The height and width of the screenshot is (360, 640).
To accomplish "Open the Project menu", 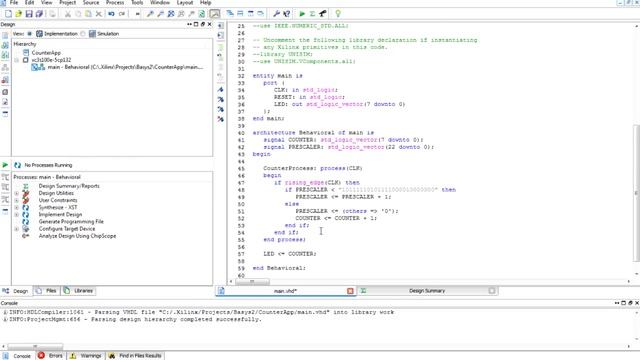I will pyautogui.click(x=67, y=2).
